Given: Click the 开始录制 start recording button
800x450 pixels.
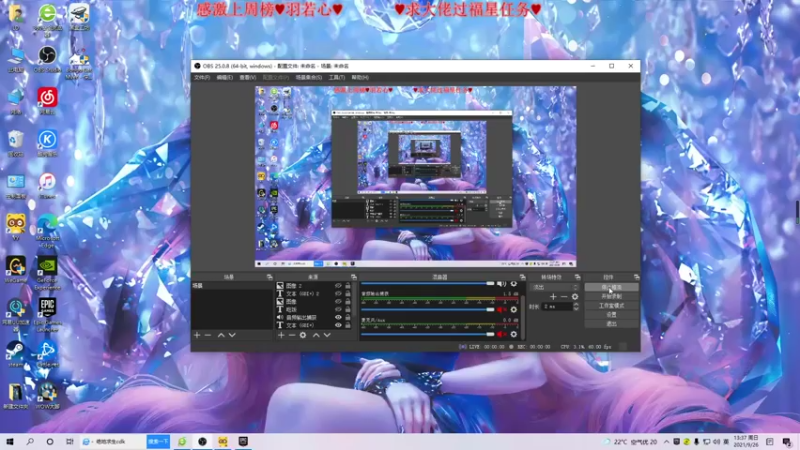Looking at the screenshot, I should (611, 296).
